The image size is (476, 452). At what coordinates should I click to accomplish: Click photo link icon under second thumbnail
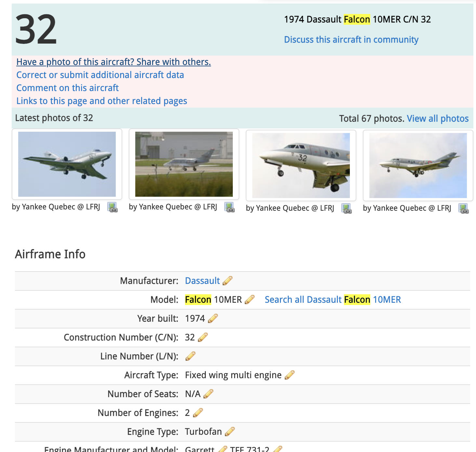point(230,207)
